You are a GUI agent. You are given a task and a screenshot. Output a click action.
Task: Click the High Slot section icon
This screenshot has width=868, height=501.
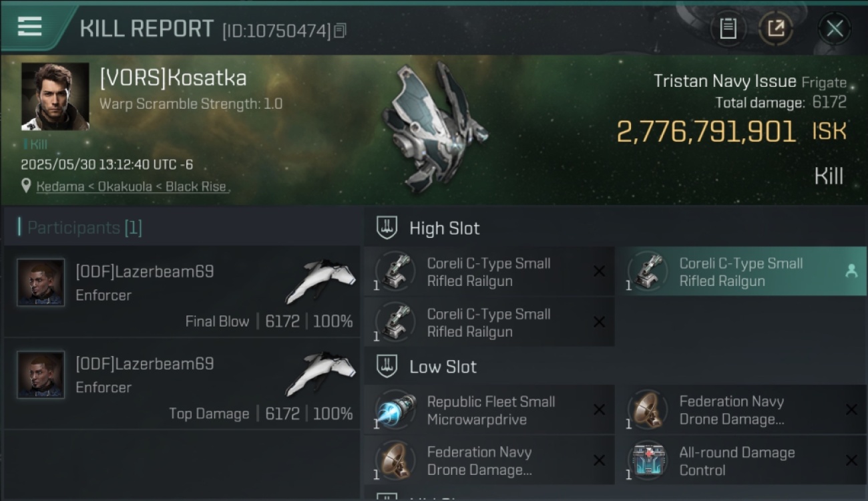click(387, 228)
